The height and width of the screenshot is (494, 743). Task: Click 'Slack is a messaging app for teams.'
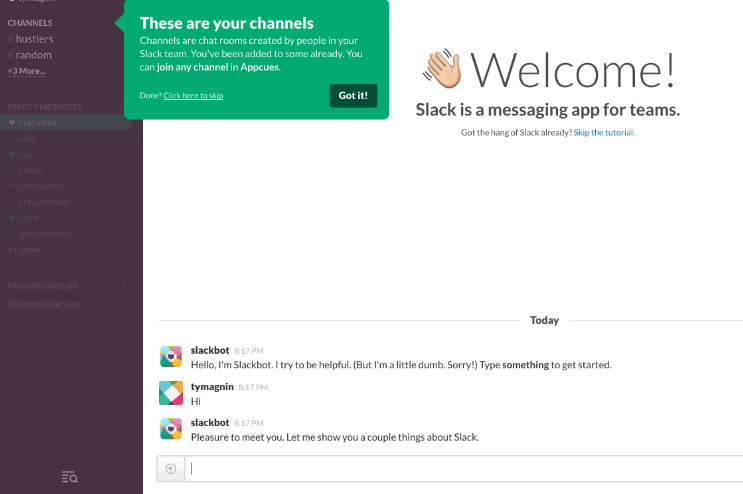click(548, 110)
